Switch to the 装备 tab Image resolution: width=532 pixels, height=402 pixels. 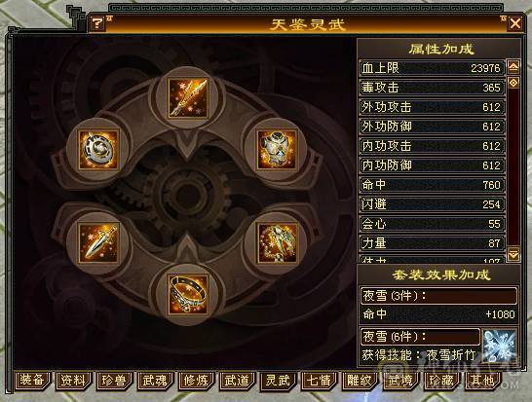(x=32, y=380)
